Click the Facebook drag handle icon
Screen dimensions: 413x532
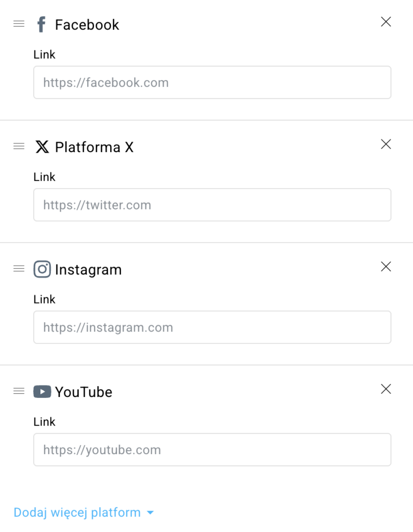(19, 24)
